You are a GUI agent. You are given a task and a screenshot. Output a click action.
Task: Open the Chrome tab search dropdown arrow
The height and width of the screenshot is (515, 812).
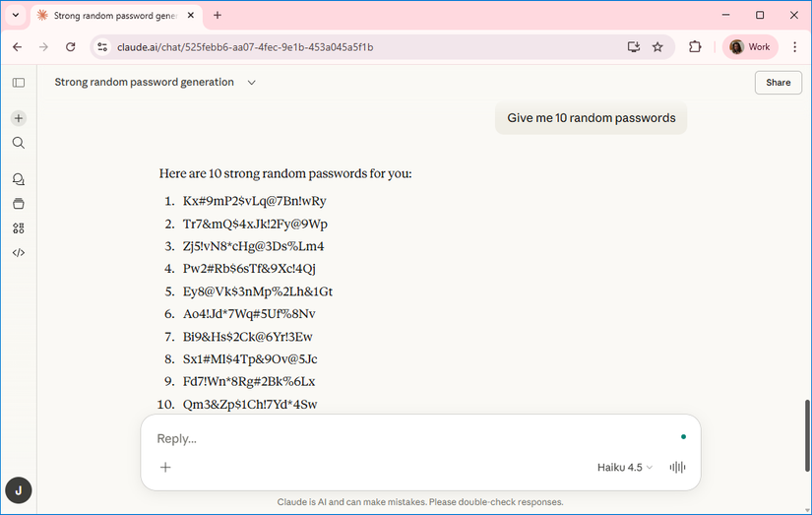coord(16,16)
